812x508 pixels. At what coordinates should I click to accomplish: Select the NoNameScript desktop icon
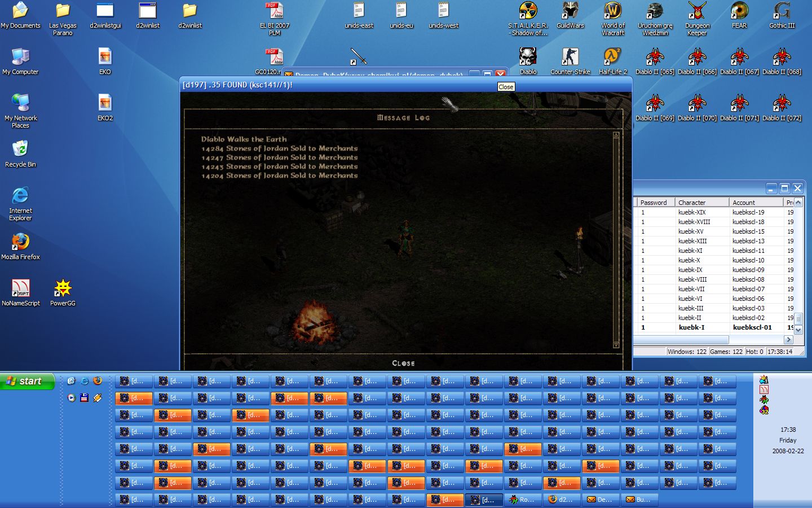20,292
